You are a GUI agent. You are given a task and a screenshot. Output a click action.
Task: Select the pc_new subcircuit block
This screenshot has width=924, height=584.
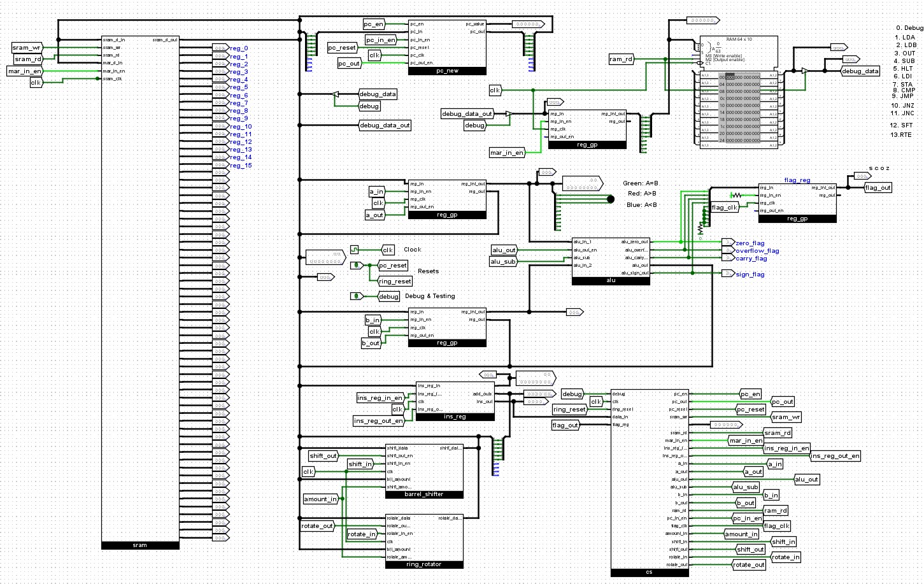tap(447, 47)
